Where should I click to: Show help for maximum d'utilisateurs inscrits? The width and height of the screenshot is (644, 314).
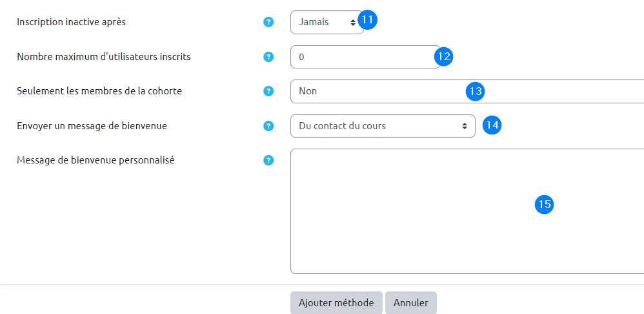point(269,57)
